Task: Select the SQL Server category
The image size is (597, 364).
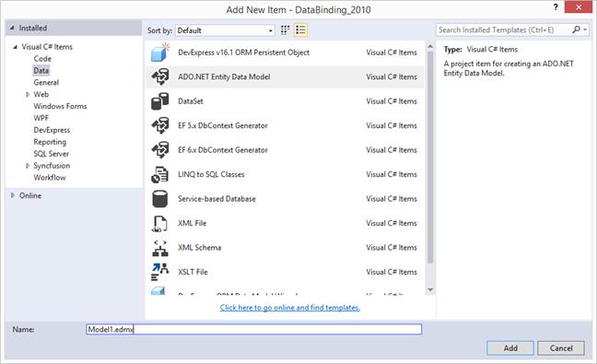Action: pyautogui.click(x=51, y=154)
